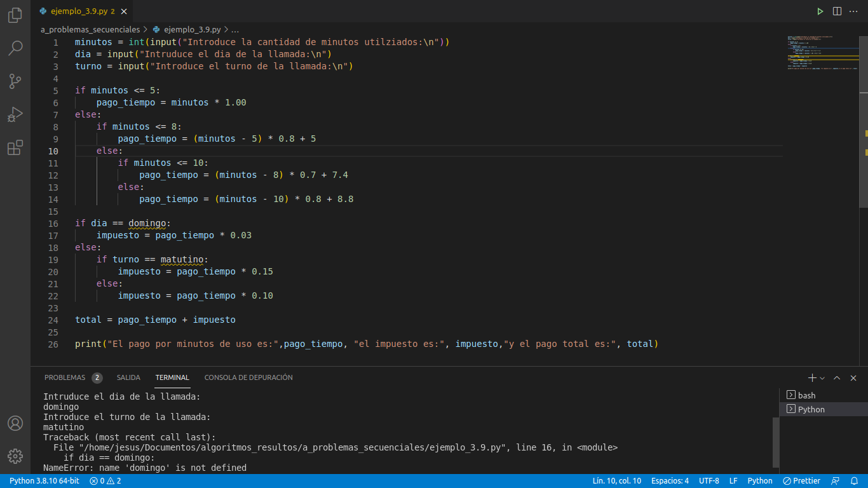Switch to the SALIDA panel tab
This screenshot has height=488, width=868.
click(x=128, y=377)
